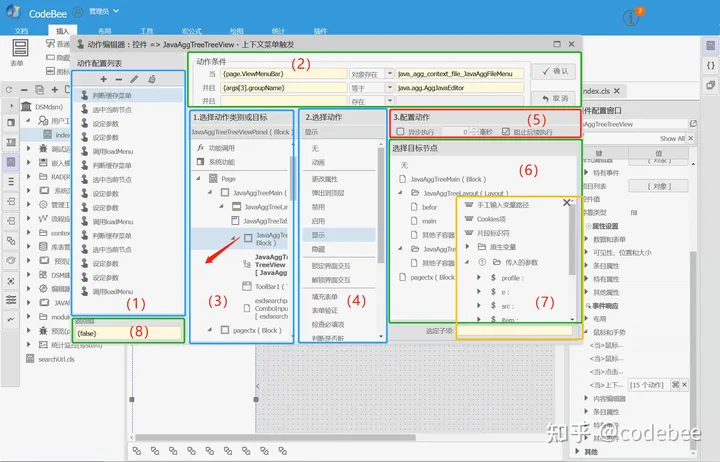Screen dimensions: 720x462
Task: Click the refresh icon in project toolbar
Action: tap(9, 90)
